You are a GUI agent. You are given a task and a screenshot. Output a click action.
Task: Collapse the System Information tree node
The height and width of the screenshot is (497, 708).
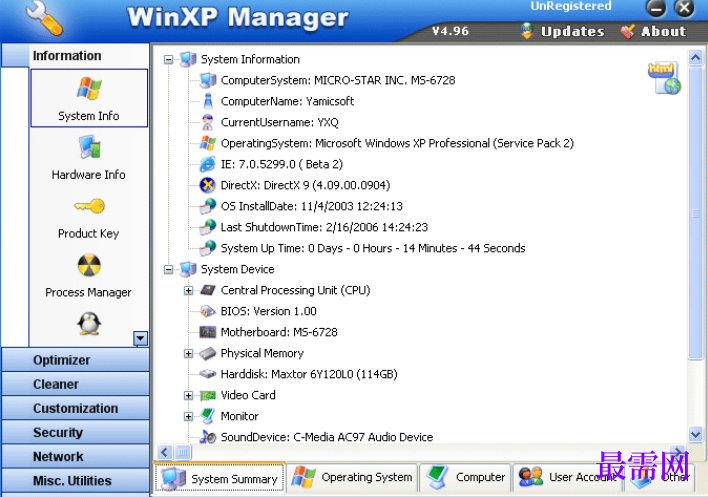pyautogui.click(x=168, y=60)
